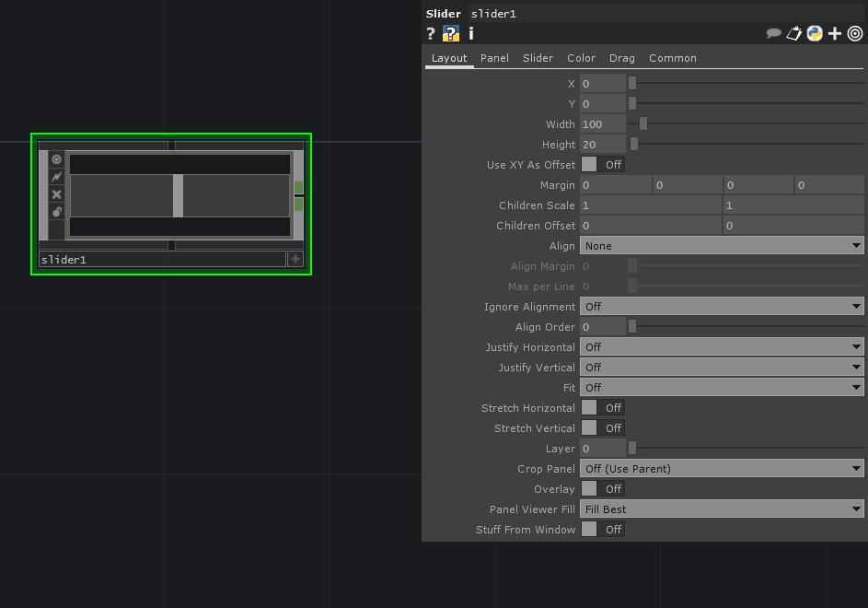Open Python help icon in parameter panel

pos(451,34)
